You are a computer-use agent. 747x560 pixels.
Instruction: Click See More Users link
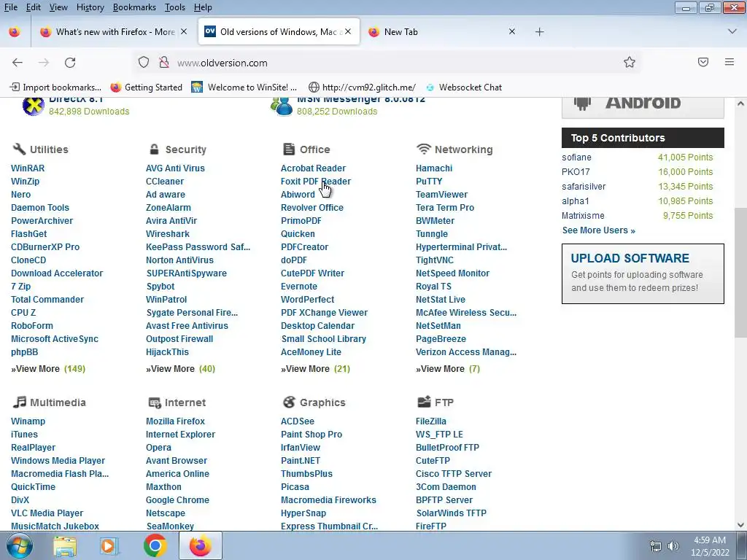pos(598,230)
